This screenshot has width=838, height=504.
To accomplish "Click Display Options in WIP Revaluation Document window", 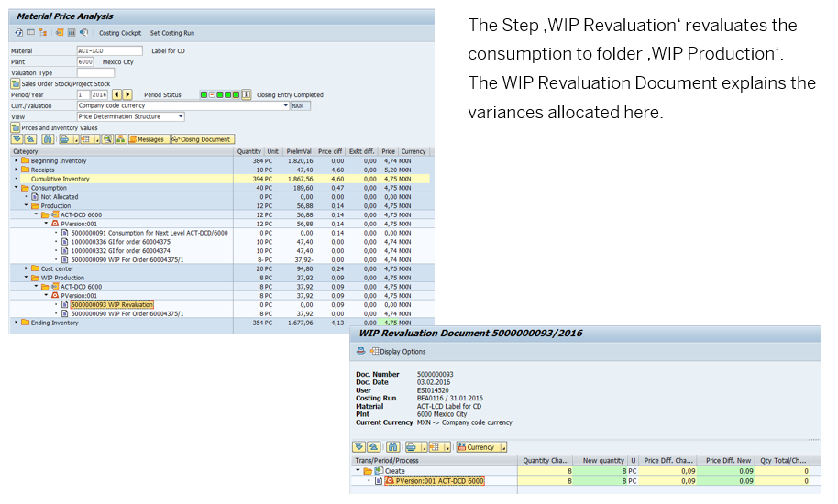I will point(398,352).
